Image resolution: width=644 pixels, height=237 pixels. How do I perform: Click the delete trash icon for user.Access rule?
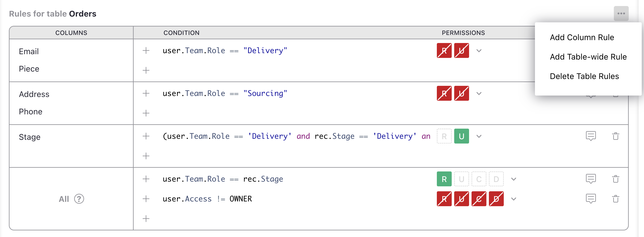coord(616,199)
